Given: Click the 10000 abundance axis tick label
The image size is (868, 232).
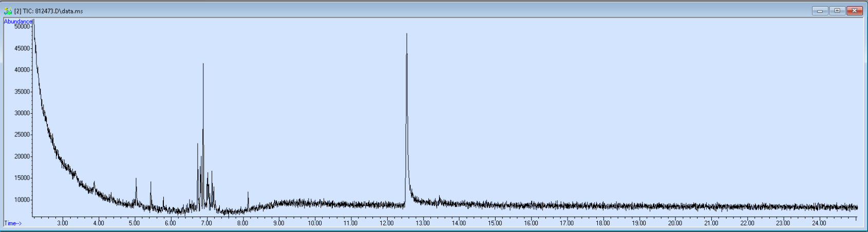Looking at the screenshot, I should click(x=22, y=200).
